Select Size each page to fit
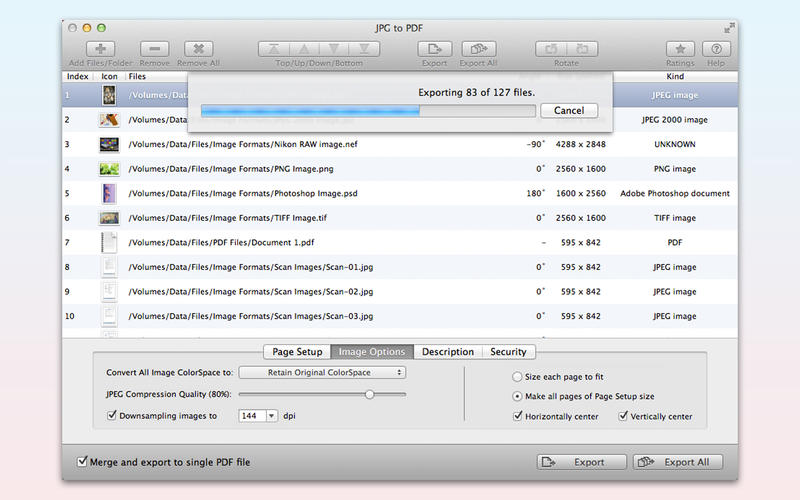Image resolution: width=800 pixels, height=500 pixels. (517, 378)
